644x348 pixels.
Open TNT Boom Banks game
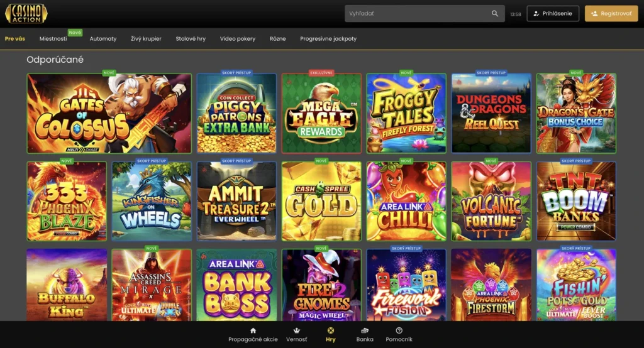(576, 201)
